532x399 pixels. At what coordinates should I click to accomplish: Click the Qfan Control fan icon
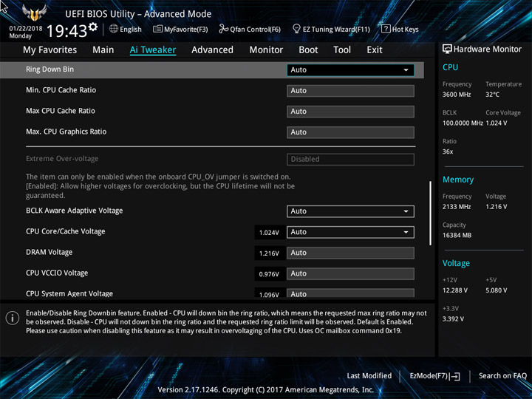tap(223, 29)
